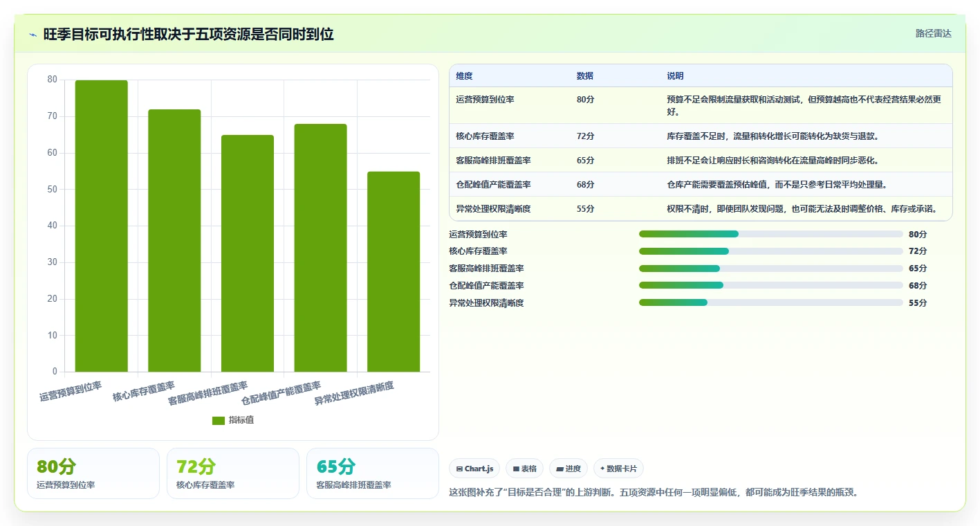Click the 核心库存覆盖率 label in the progress list
This screenshot has height=526, width=980.
coord(478,251)
